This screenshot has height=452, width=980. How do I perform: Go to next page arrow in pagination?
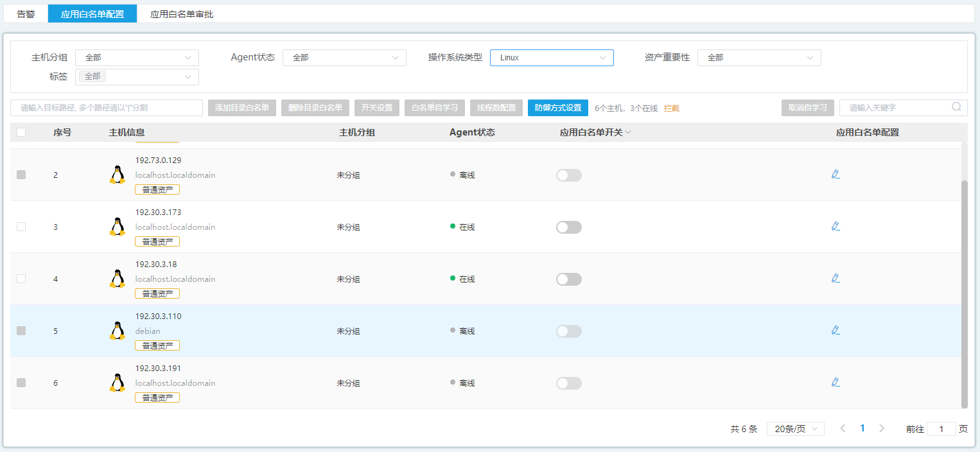(x=882, y=428)
